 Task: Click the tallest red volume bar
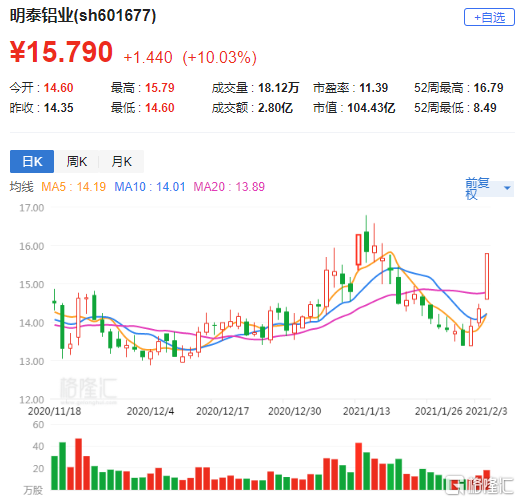pos(79,464)
